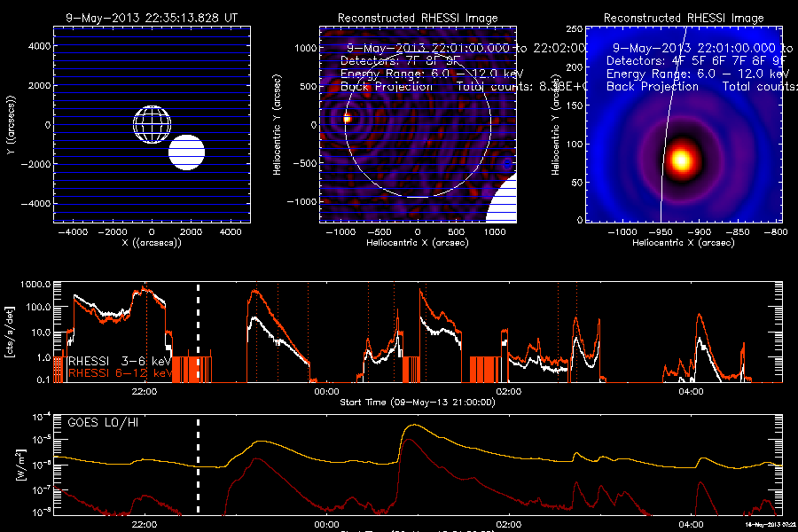This screenshot has width=798, height=532.
Task: Click the '100.0' y-axis value on count plot
Action: [37, 307]
